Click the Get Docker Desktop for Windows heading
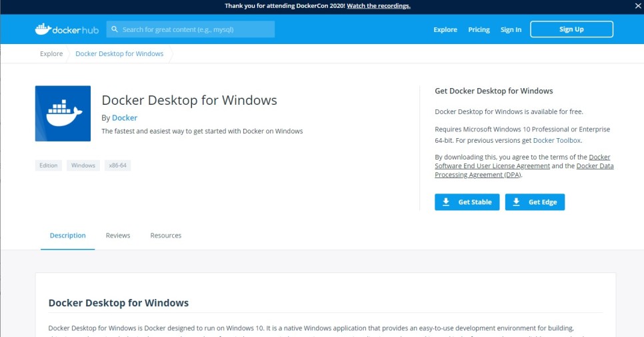The image size is (644, 337). [x=494, y=91]
